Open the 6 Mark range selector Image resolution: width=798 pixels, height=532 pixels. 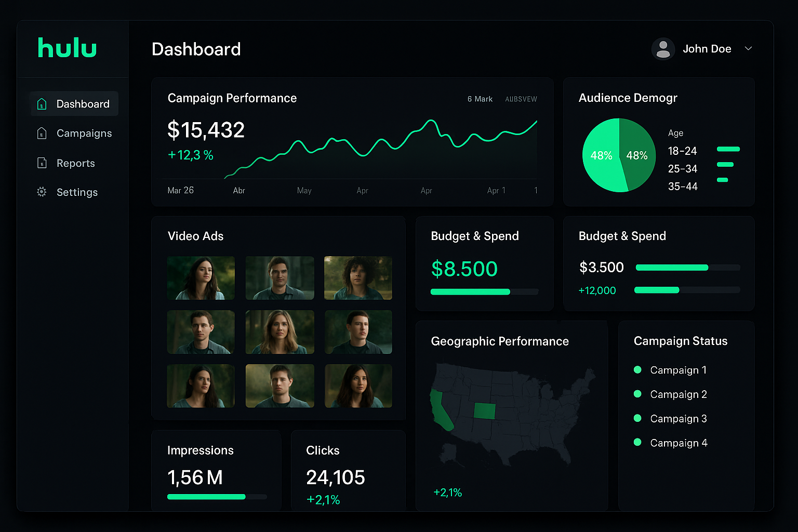tap(480, 99)
